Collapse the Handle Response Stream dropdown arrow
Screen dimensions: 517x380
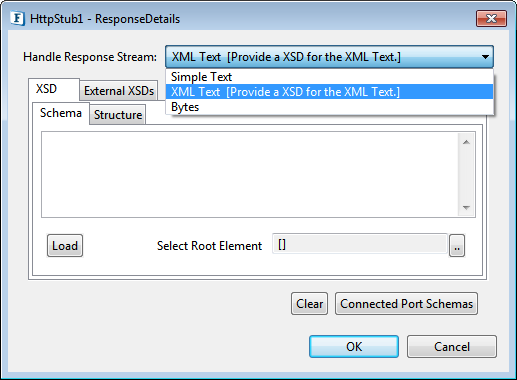click(485, 57)
